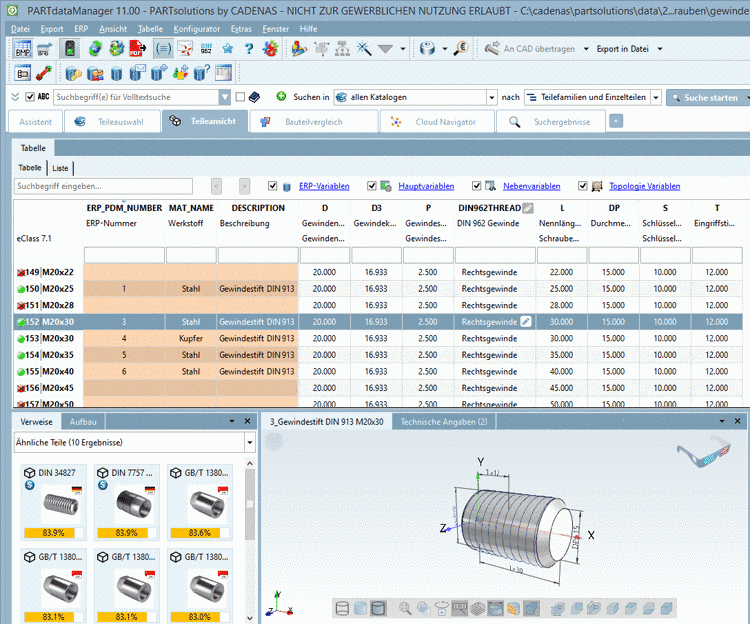The width and height of the screenshot is (750, 624).
Task: Click the rotate animation play icon
Action: (441, 608)
